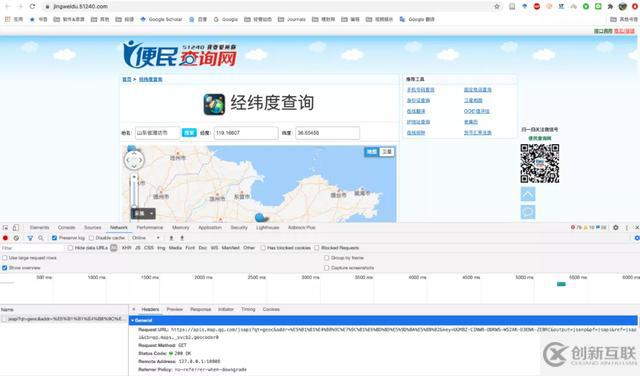Screen dimensions: 640x376
Task: Clear the network log
Action: 16,238
